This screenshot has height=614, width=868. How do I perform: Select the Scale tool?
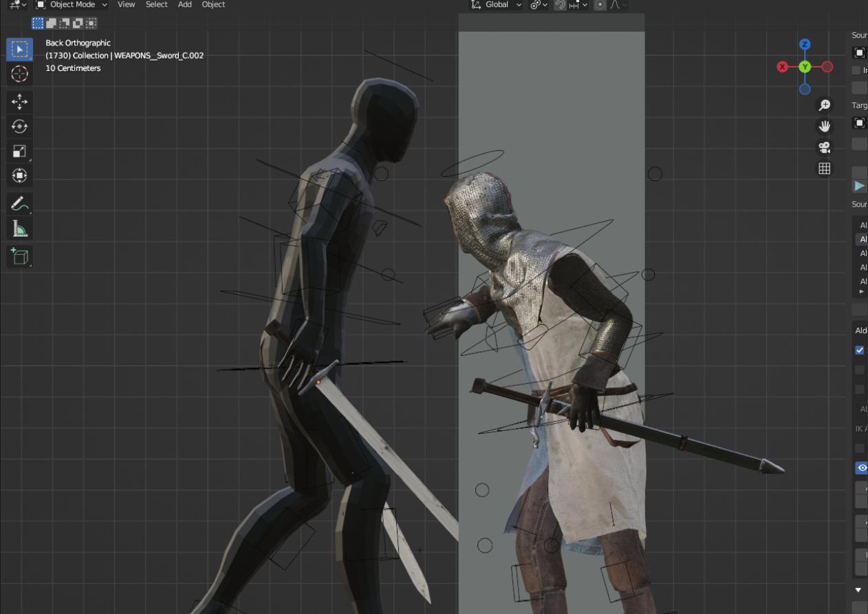tap(19, 151)
